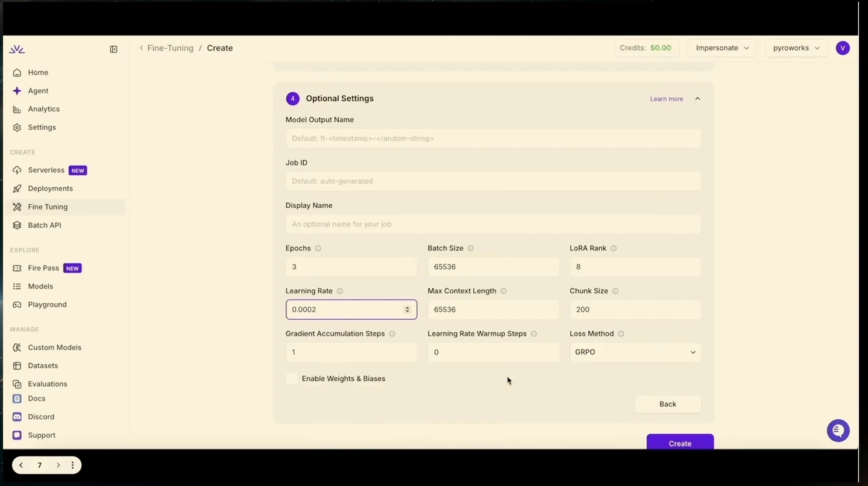View the Credits $0.00 balance
The image size is (868, 486).
[648, 48]
